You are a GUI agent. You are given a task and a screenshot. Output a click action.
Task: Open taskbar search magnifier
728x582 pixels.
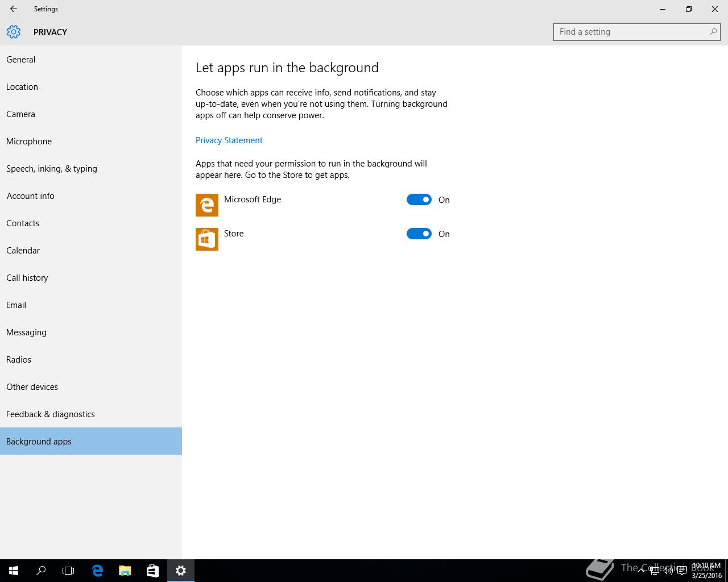pos(41,571)
